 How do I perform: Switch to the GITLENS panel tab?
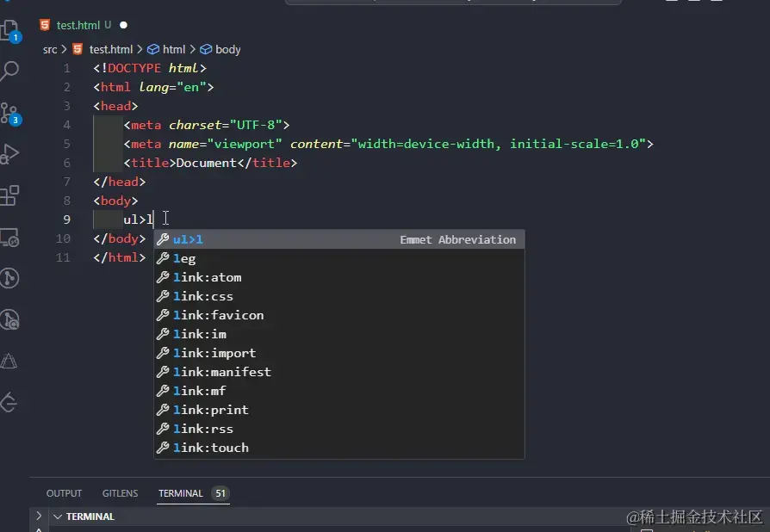click(120, 493)
